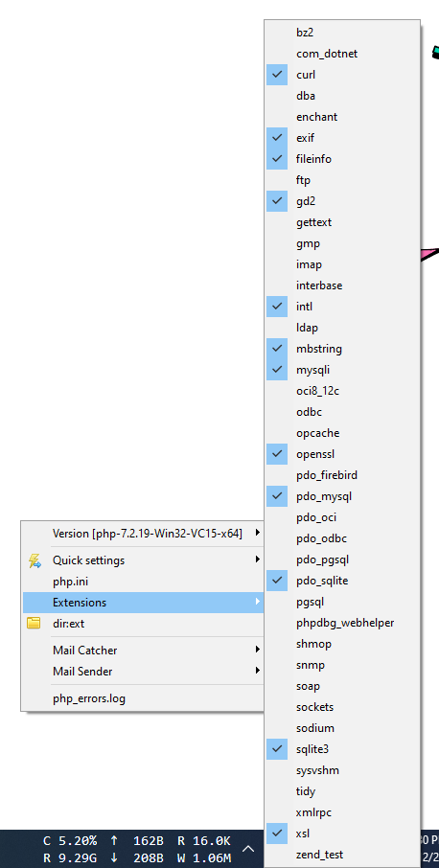Screen dimensions: 439x868
Task: Click download 208B taskbar readout
Action: pos(137,858)
